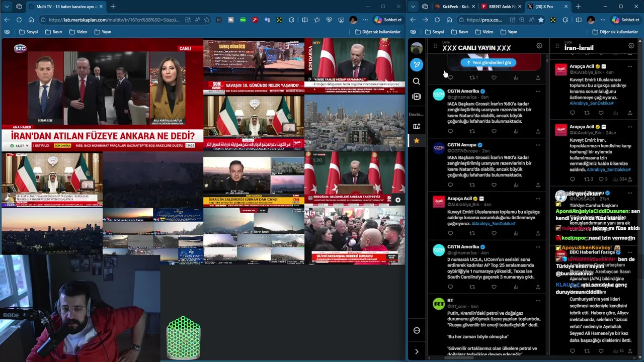The height and width of the screenshot is (362, 644).
Task: Open RT account name link
Action: (450, 301)
